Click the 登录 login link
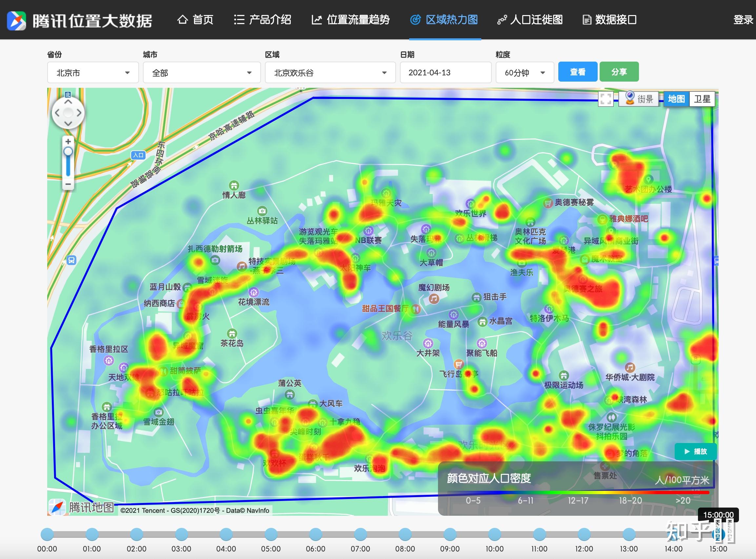Screen dimensions: 756x559 coord(743,20)
